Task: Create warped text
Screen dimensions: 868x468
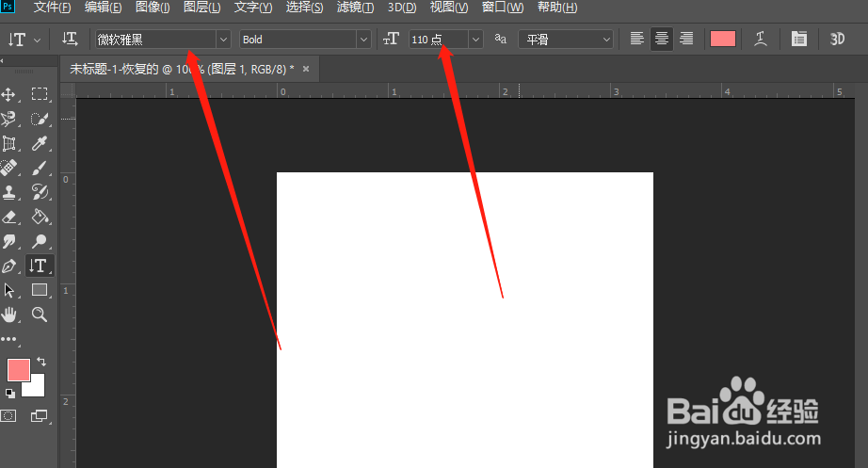Action: [x=762, y=39]
